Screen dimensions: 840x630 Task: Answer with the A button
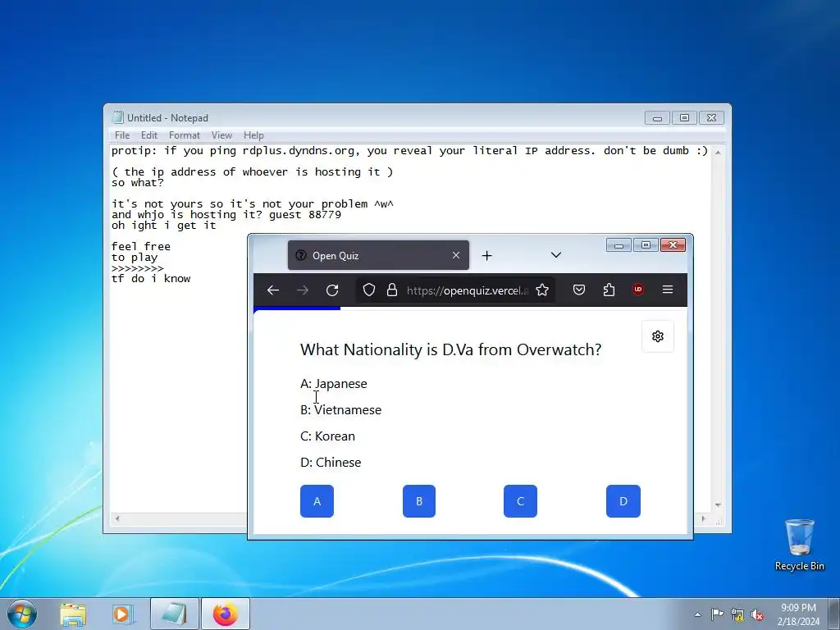tap(317, 501)
